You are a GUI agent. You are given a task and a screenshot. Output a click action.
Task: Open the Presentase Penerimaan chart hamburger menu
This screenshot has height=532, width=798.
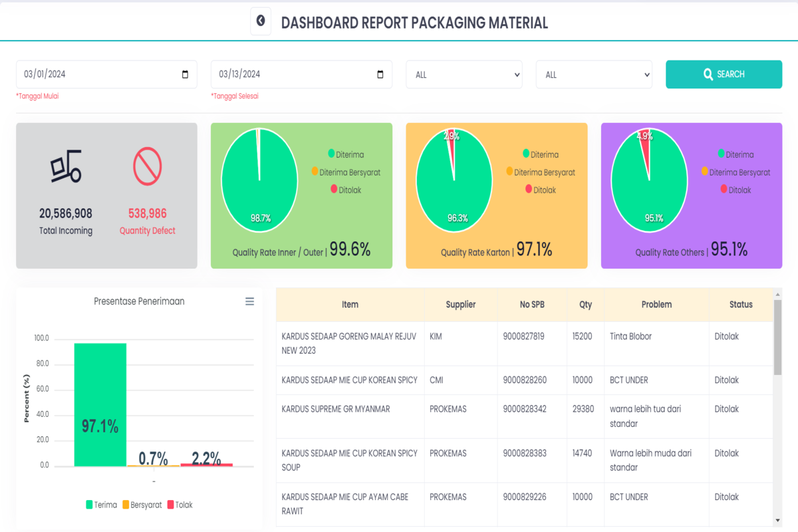249,301
